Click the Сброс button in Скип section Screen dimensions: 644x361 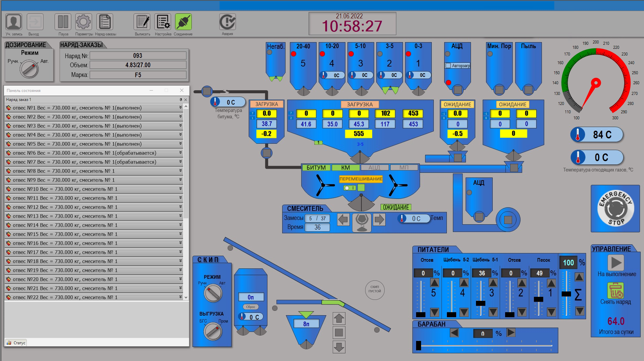250,307
